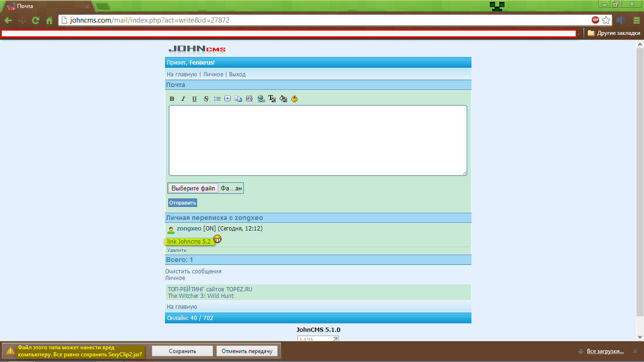Open Все загрузки link

tap(605, 352)
